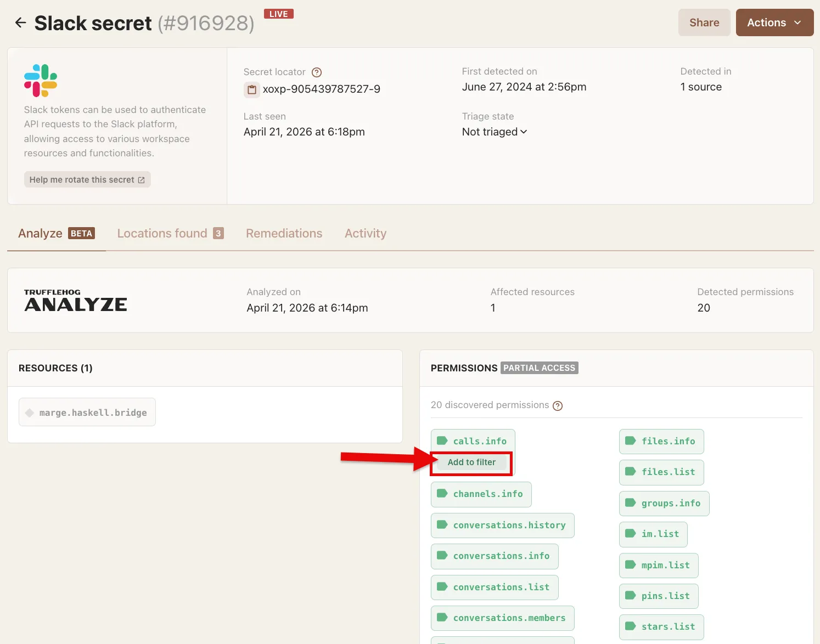Click the Last seen date April 21, 2026

coord(304,132)
